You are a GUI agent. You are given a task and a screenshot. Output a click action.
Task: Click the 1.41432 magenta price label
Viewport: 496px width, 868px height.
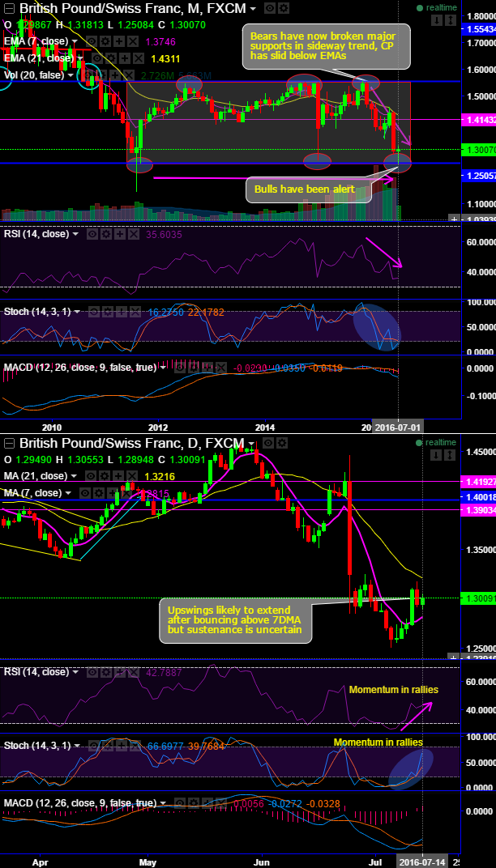point(479,120)
